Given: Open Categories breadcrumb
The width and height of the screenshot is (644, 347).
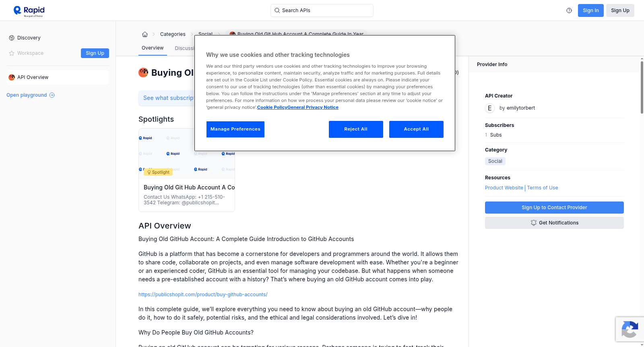Looking at the screenshot, I should (x=173, y=34).
